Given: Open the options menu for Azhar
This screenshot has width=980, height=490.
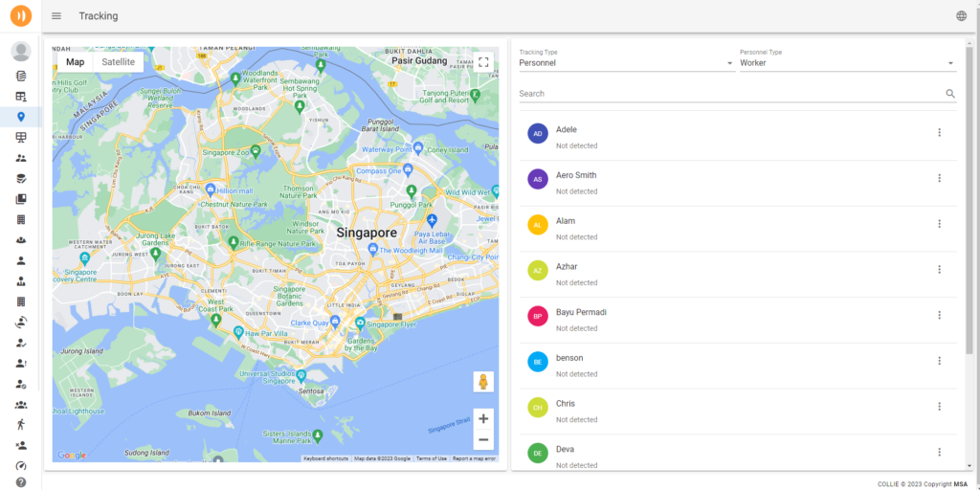Looking at the screenshot, I should (x=939, y=269).
